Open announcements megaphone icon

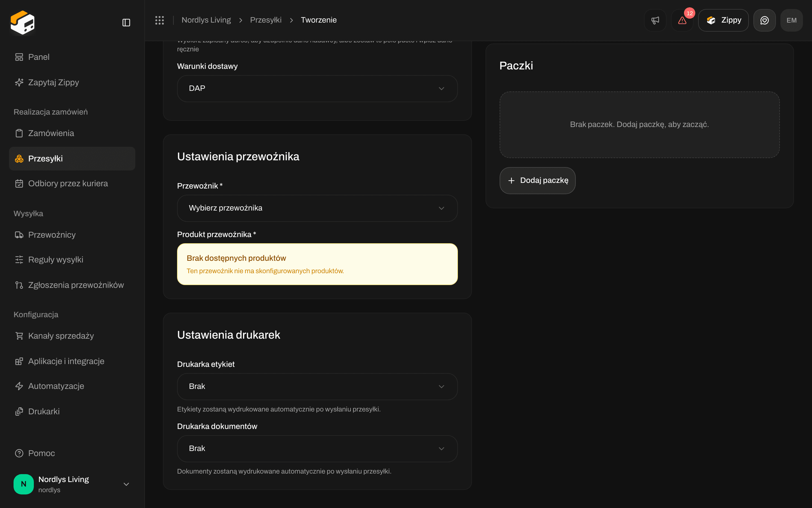pyautogui.click(x=655, y=20)
